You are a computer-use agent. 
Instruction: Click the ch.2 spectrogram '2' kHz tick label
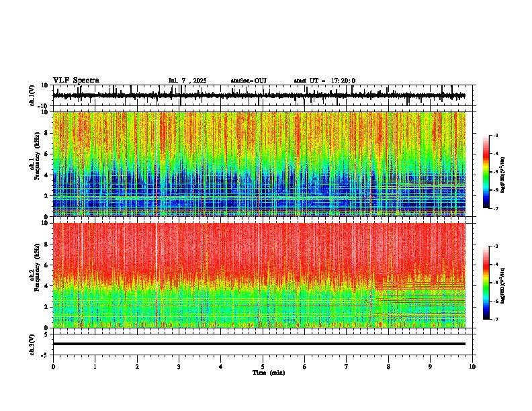coord(46,307)
